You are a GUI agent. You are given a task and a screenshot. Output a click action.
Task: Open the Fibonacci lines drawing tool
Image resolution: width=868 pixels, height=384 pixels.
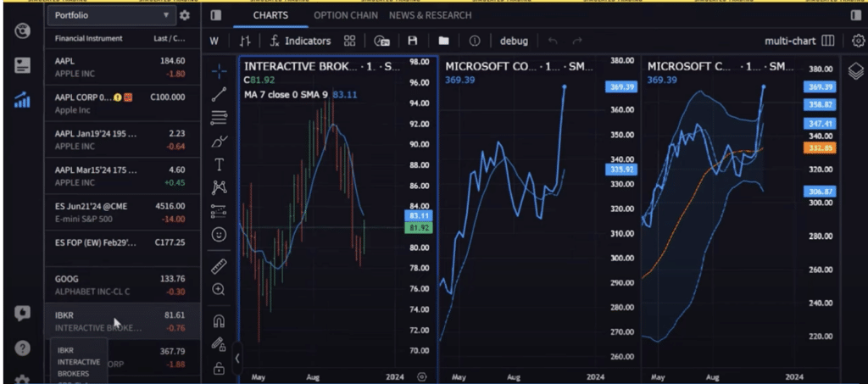[220, 117]
